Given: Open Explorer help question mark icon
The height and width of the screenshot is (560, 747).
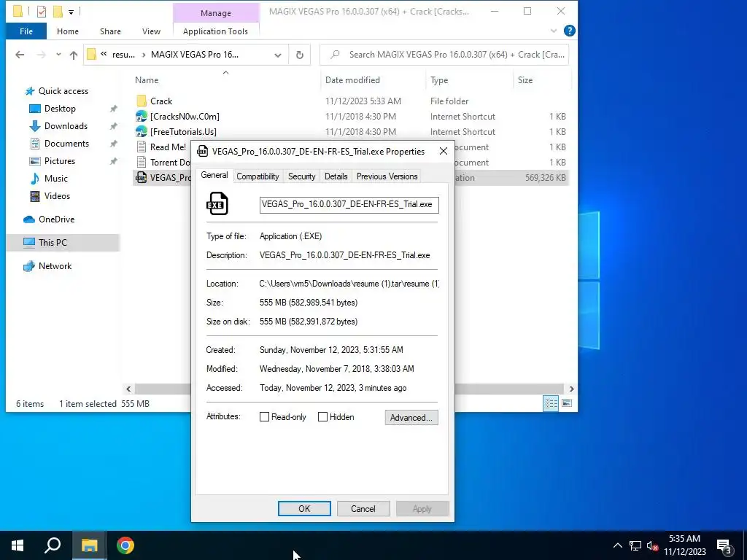Looking at the screenshot, I should (x=569, y=31).
